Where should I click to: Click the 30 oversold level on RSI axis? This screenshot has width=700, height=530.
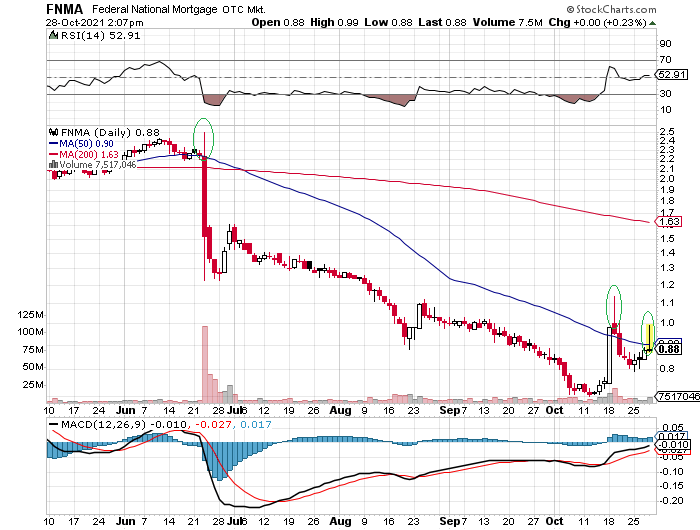click(x=665, y=93)
